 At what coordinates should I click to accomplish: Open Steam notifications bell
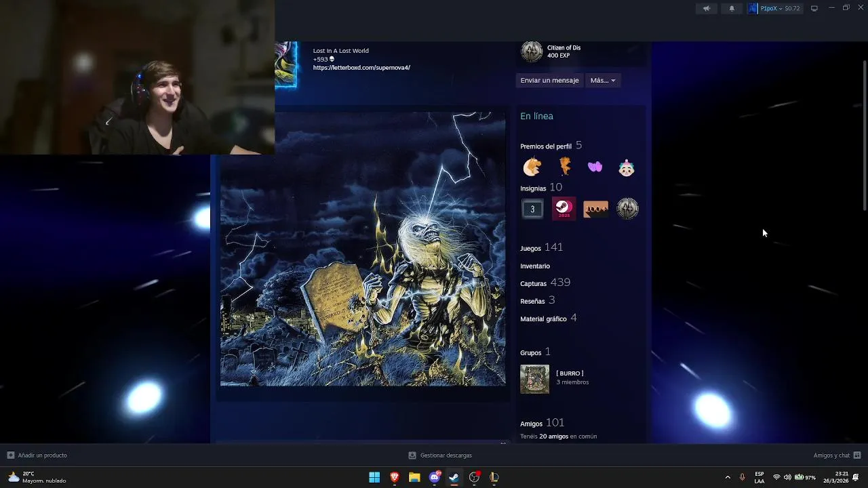tap(732, 8)
